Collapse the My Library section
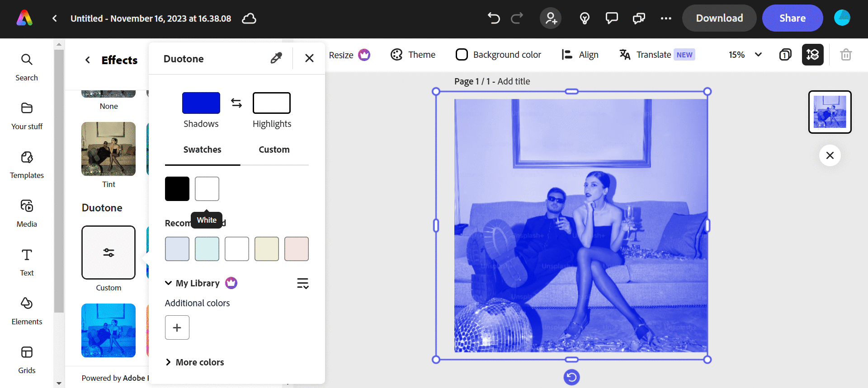 (168, 283)
